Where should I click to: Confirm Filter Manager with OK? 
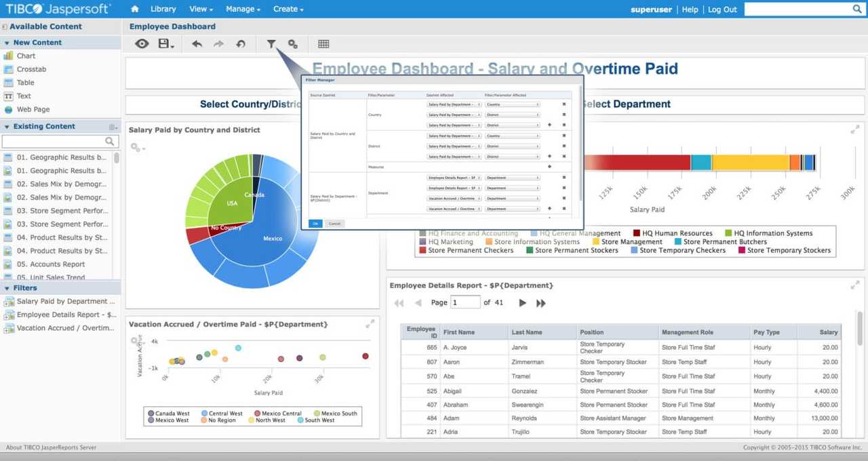point(315,223)
